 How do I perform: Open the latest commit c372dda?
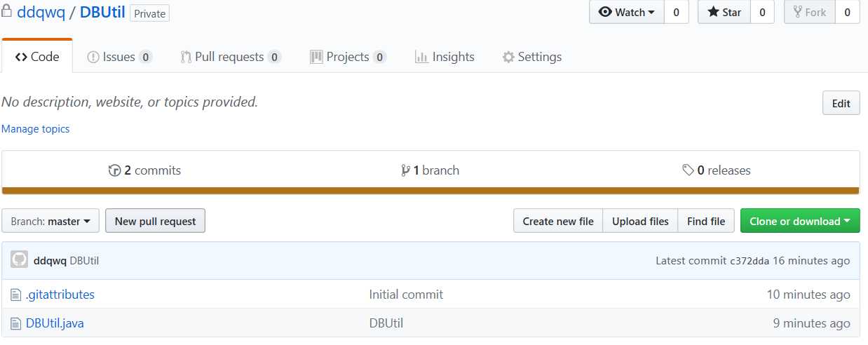(x=750, y=261)
